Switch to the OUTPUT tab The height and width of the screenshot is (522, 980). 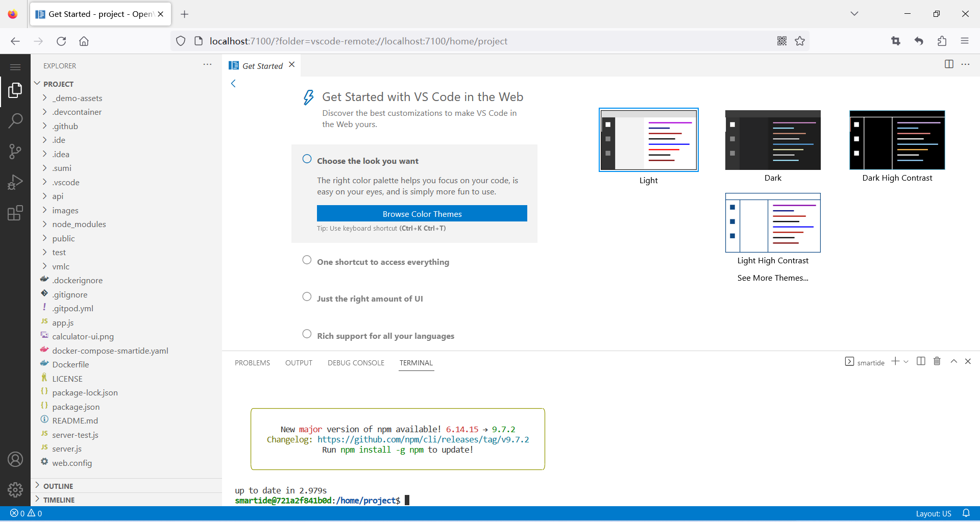299,363
